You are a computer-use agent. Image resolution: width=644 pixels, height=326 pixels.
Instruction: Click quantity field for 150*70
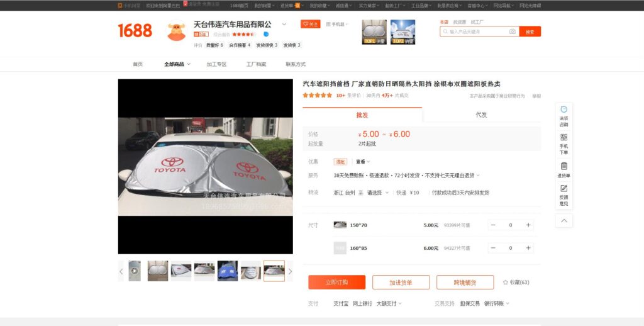tap(511, 225)
